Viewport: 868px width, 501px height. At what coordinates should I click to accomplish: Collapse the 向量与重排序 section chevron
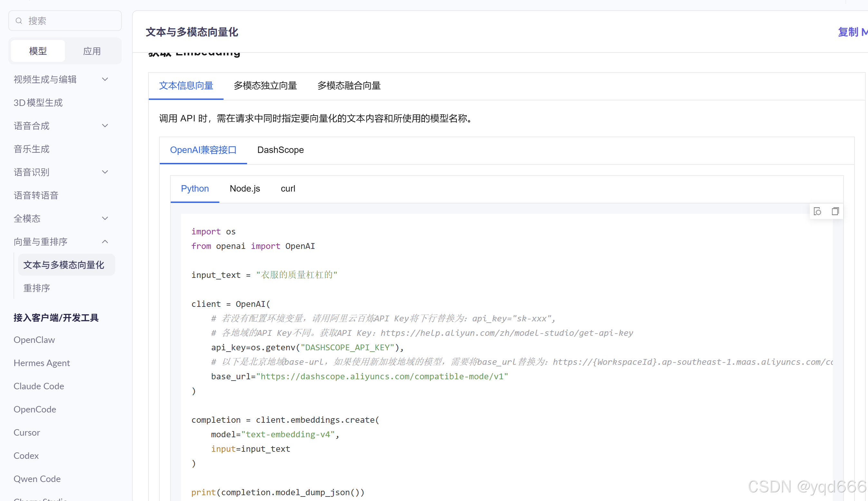105,241
